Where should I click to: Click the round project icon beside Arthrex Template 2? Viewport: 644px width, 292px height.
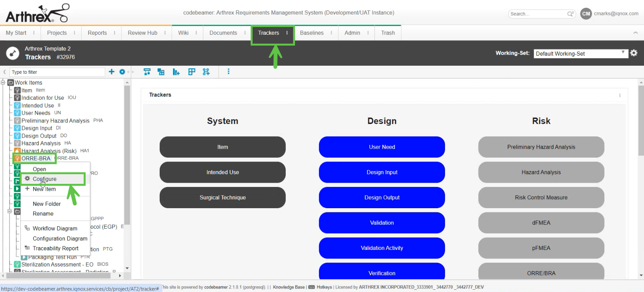point(13,53)
